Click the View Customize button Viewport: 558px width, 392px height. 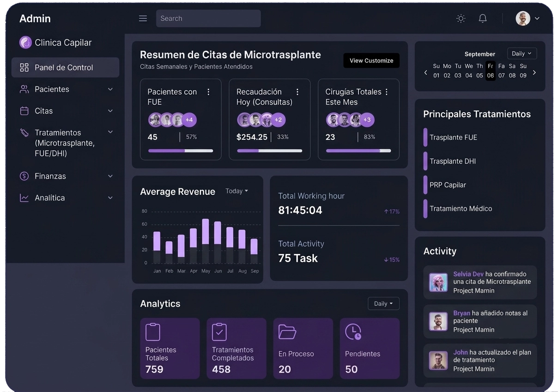point(371,60)
